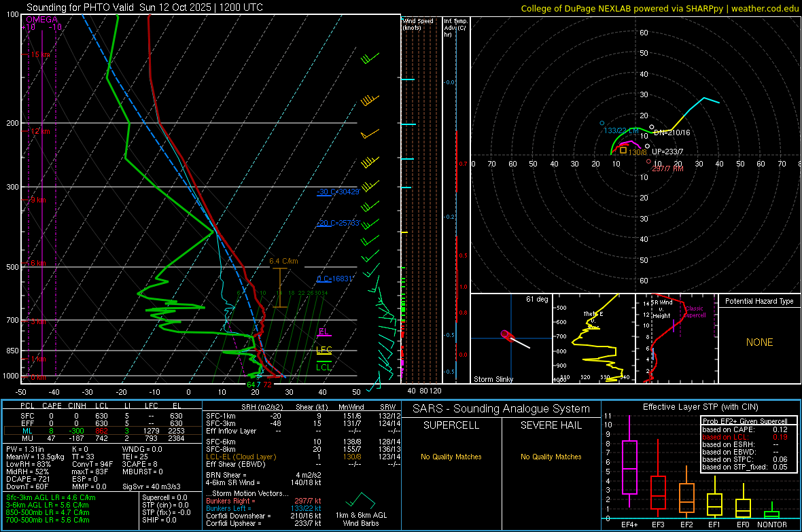The height and width of the screenshot is (532, 802).
Task: Click the Effective Layer STP (with CIN) title
Action: tap(700, 407)
